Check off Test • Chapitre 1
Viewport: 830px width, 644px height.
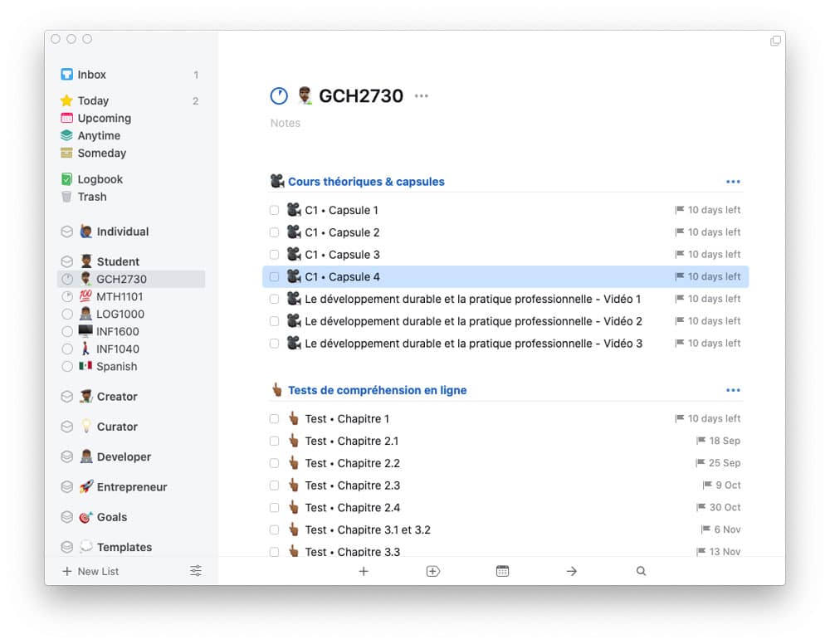pyautogui.click(x=274, y=418)
